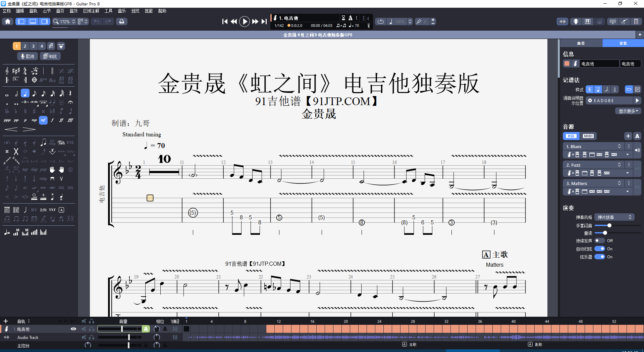Open the tuner icon in the toolbar
This screenshot has height=352, width=644.
pos(612,21)
